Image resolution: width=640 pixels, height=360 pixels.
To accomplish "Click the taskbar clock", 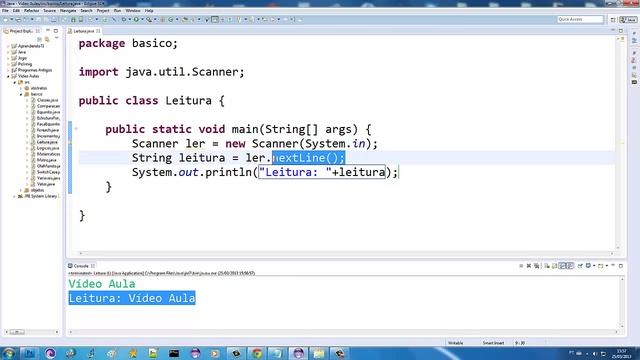I will pyautogui.click(x=621, y=353).
